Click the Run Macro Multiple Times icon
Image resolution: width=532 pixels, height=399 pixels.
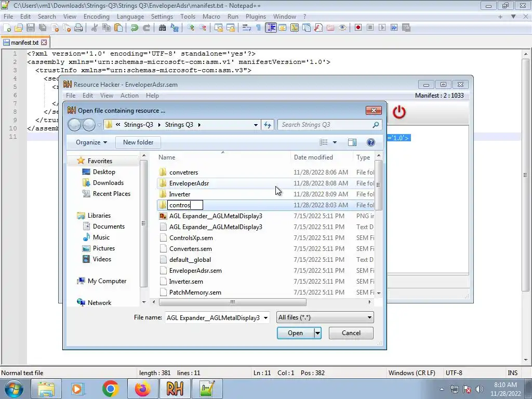[x=394, y=28]
